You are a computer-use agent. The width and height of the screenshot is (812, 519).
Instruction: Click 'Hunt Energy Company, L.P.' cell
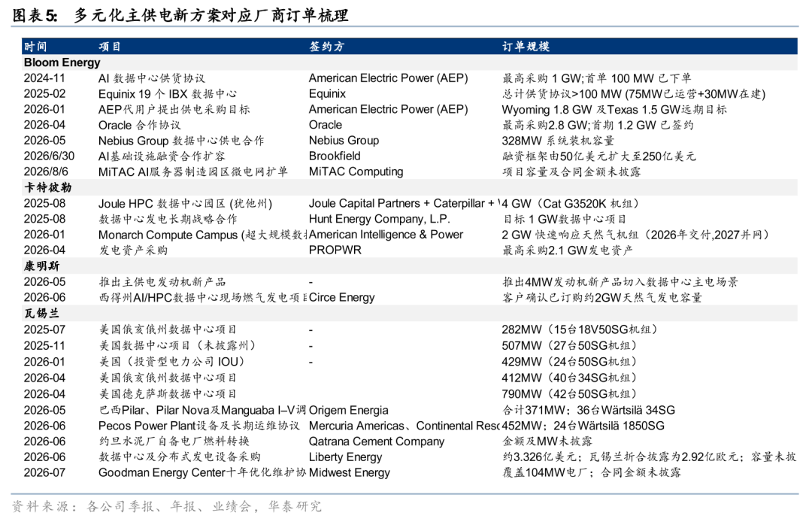(x=380, y=219)
